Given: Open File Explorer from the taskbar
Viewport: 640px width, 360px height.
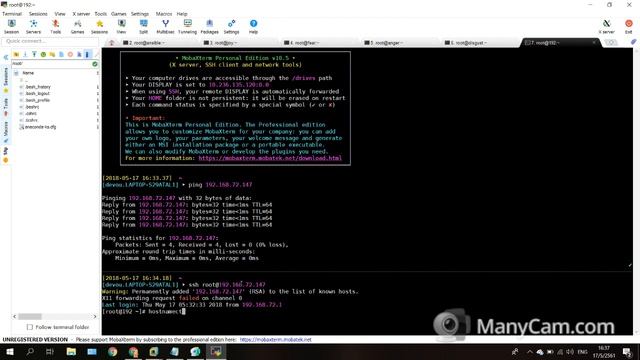Looking at the screenshot, I should (x=71, y=351).
